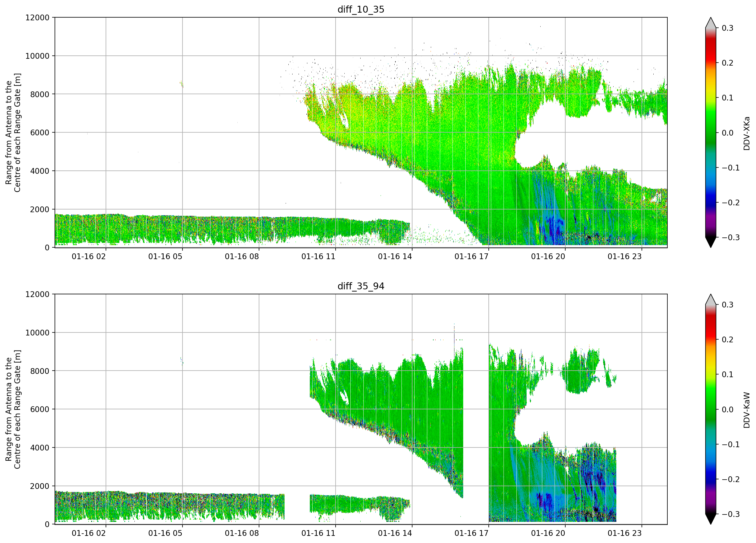
Task: Click the 0.0 tick on DDV-KaW colorbar
Action: [x=728, y=410]
